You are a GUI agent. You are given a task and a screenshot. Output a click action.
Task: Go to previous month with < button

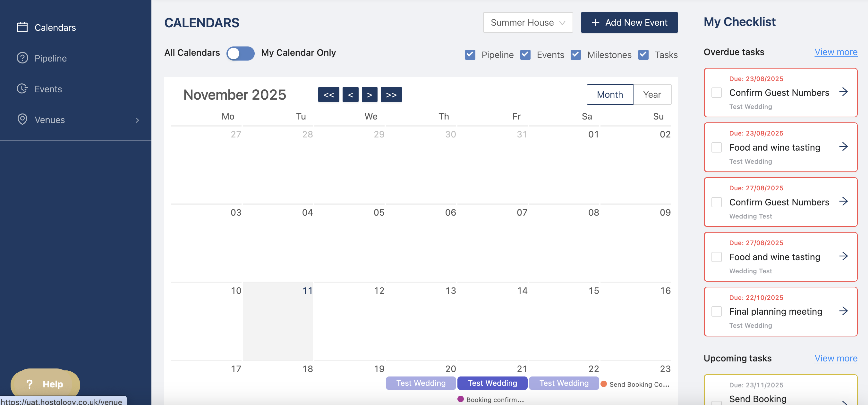(x=350, y=95)
